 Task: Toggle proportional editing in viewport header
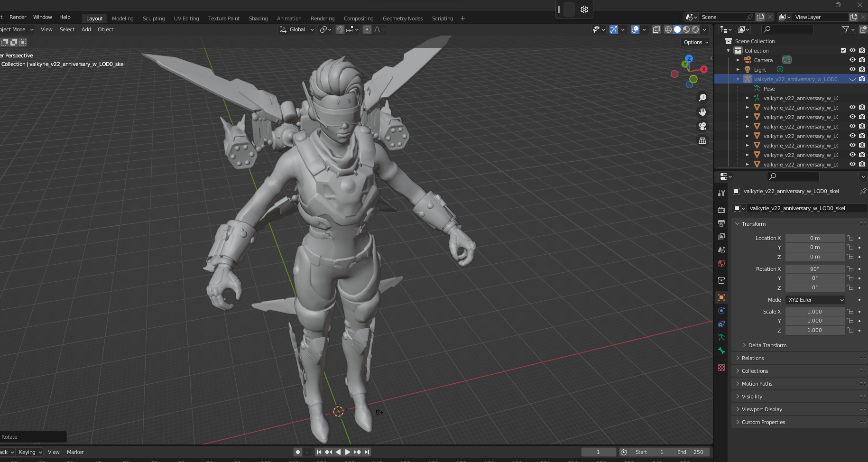367,29
